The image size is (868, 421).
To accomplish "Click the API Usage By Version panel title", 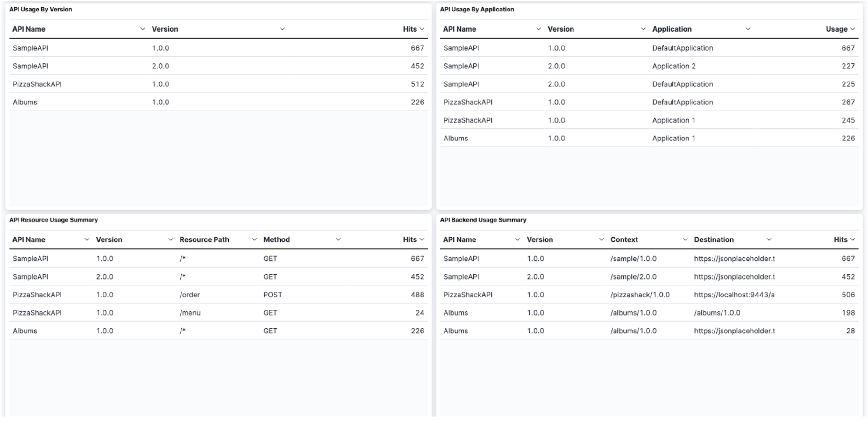I will (x=41, y=9).
